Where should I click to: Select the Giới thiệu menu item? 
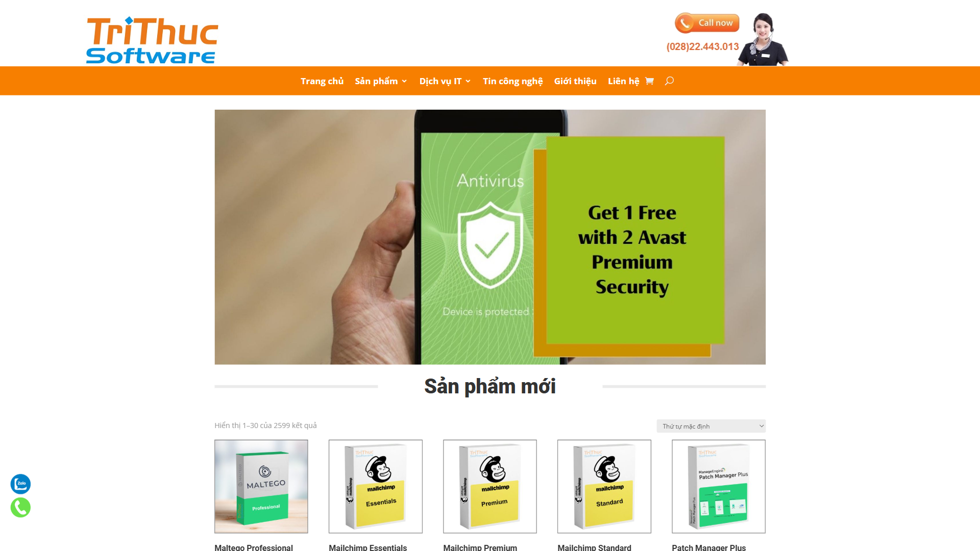coord(575,80)
